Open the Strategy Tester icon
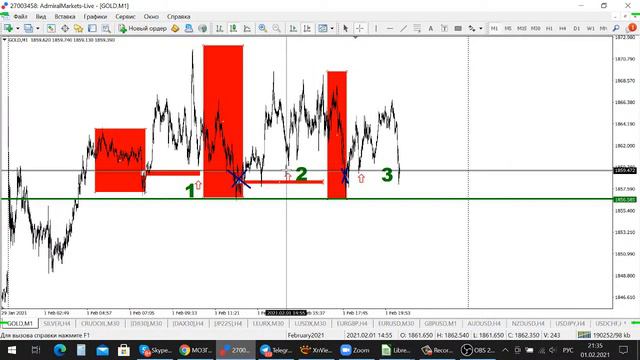 [106, 28]
